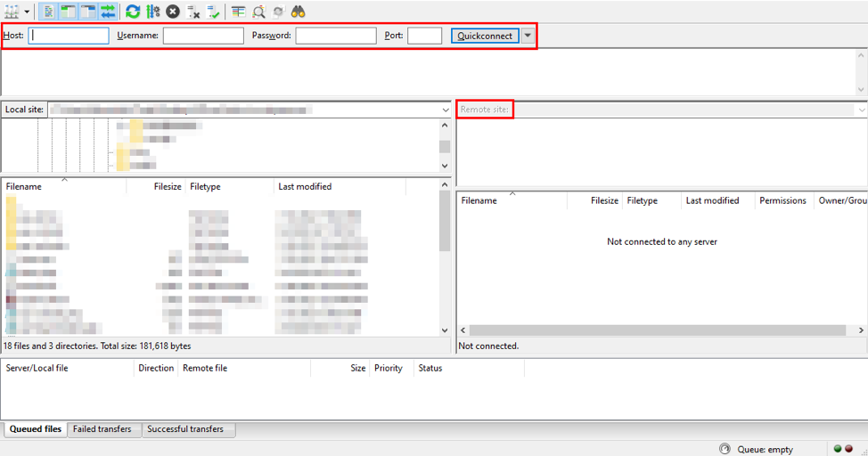The width and height of the screenshot is (868, 456).
Task: Disconnect from the current server
Action: [193, 12]
